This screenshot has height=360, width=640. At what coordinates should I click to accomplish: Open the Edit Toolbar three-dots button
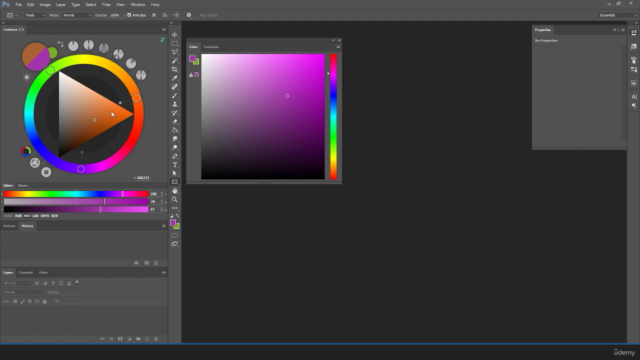[x=175, y=208]
